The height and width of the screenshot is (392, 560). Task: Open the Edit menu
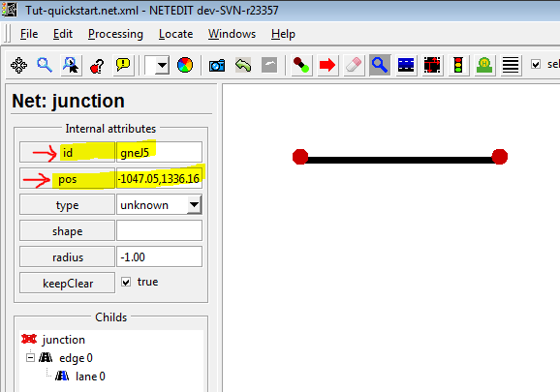pyautogui.click(x=63, y=34)
